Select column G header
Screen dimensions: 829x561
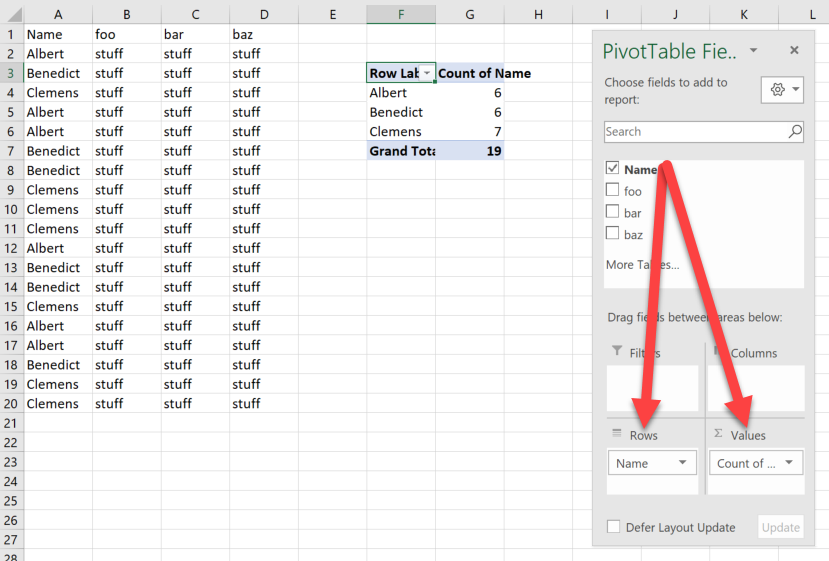[x=469, y=14]
